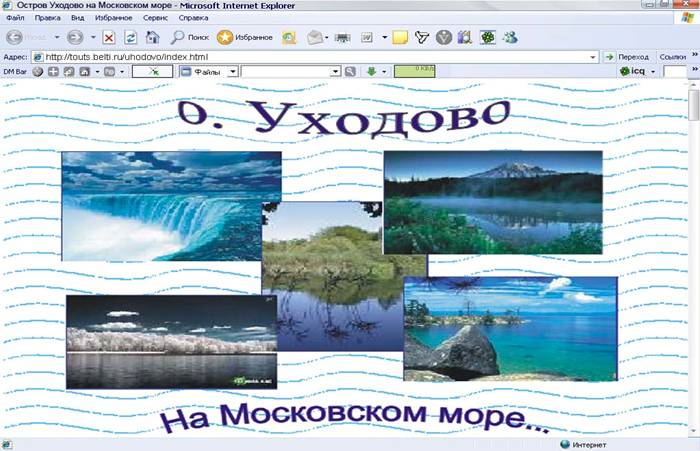
Task: Click the icq search text box
Action: 675,71
